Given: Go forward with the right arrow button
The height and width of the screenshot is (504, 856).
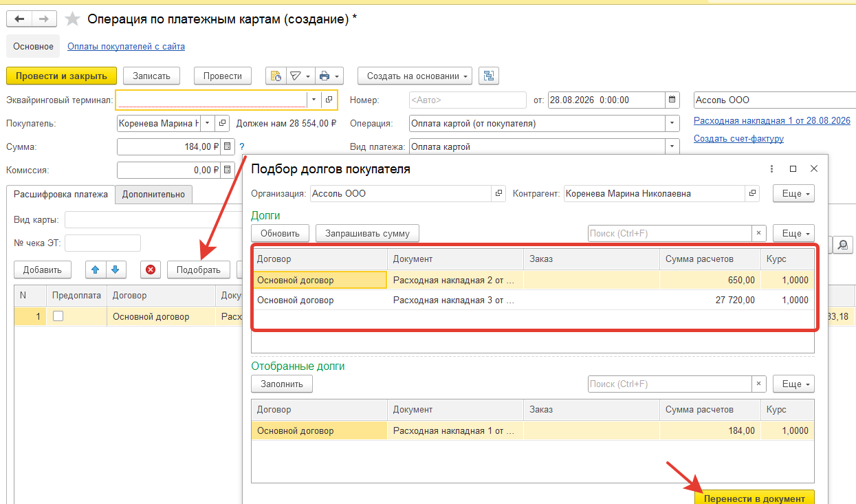Looking at the screenshot, I should pyautogui.click(x=45, y=19).
